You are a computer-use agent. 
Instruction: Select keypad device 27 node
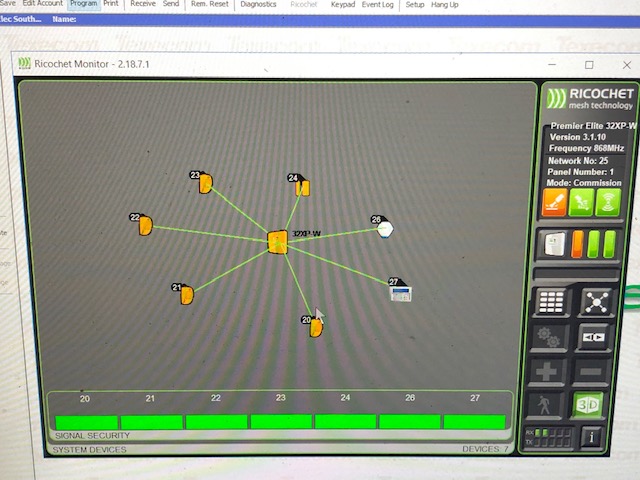(400, 293)
